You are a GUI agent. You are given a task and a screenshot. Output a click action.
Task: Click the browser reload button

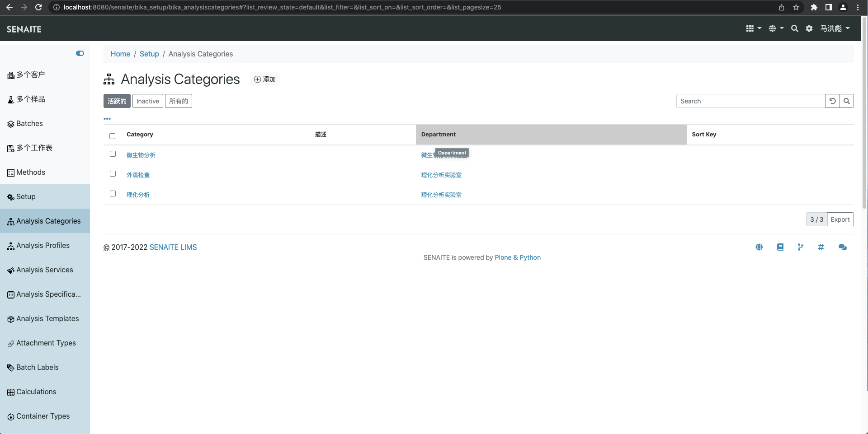coord(38,7)
